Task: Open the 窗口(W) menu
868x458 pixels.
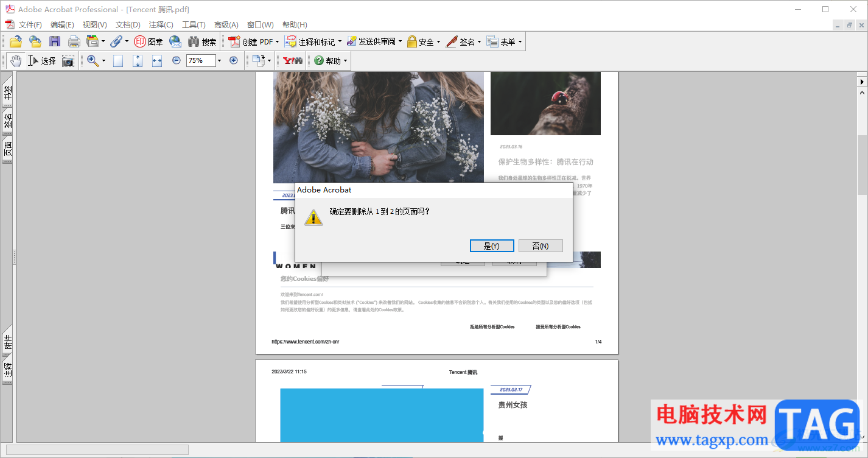Action: 260,24
